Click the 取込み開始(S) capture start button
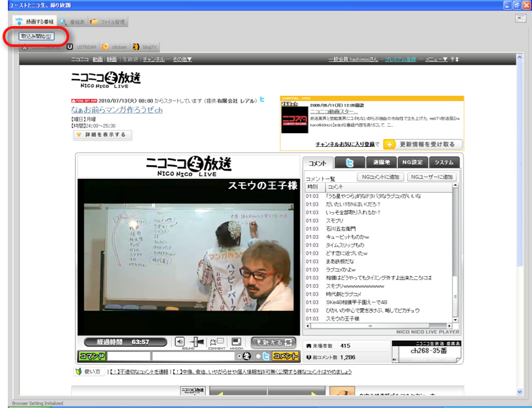Screen dimensions: 532x408 tap(37, 37)
